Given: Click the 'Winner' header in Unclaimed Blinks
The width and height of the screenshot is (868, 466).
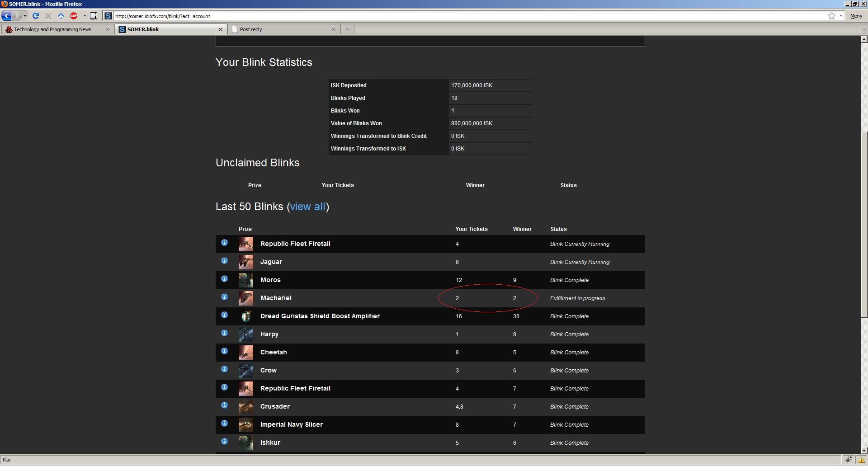Looking at the screenshot, I should 475,185.
